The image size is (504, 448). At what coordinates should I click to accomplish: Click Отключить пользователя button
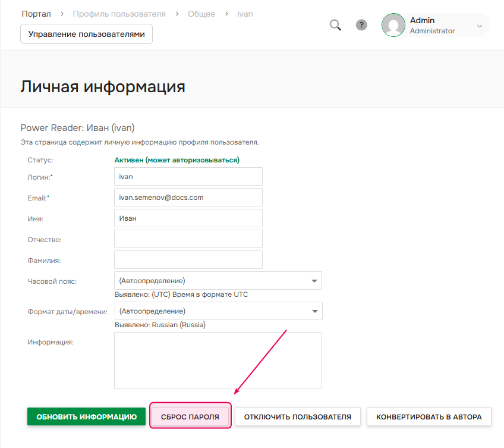297,416
